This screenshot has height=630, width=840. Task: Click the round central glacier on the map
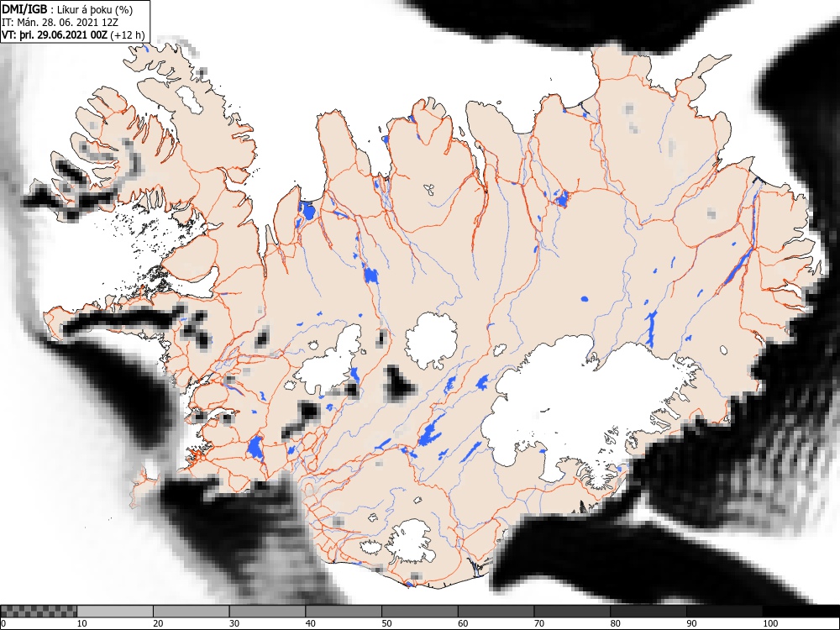click(432, 340)
